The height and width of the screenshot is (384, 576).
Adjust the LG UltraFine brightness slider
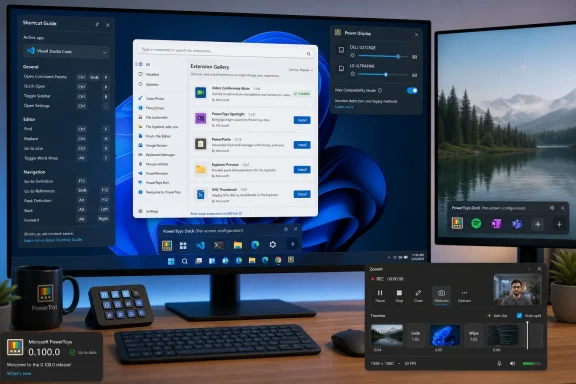[383, 75]
